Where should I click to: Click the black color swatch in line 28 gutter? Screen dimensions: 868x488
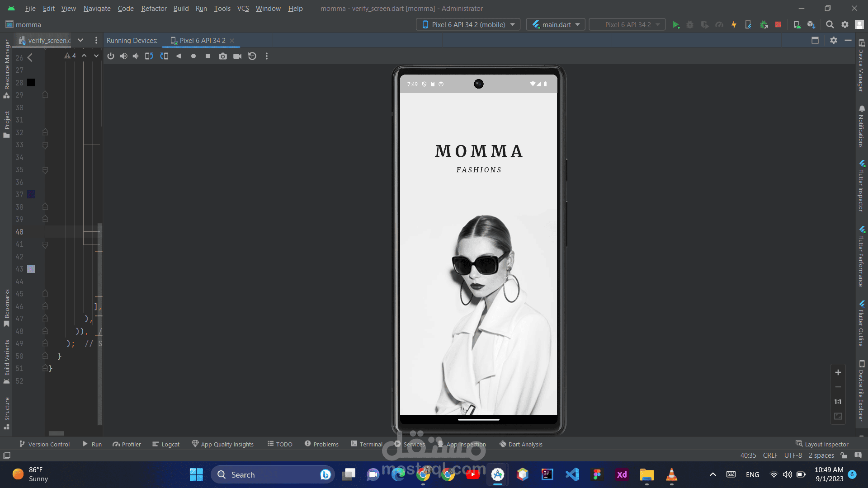31,82
